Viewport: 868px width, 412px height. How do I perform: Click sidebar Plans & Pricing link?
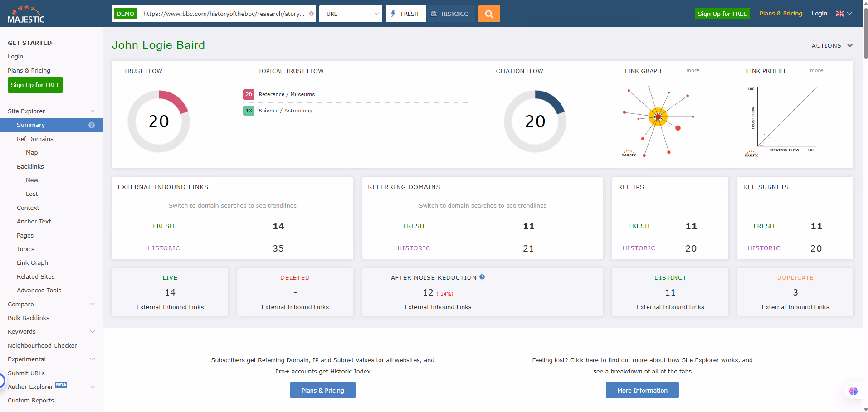(x=29, y=70)
